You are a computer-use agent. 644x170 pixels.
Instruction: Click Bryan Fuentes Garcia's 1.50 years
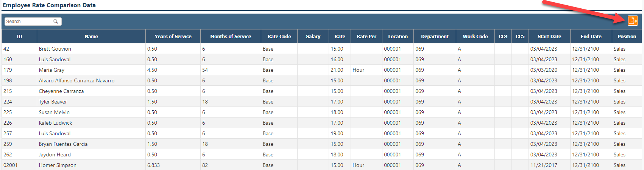152,144
